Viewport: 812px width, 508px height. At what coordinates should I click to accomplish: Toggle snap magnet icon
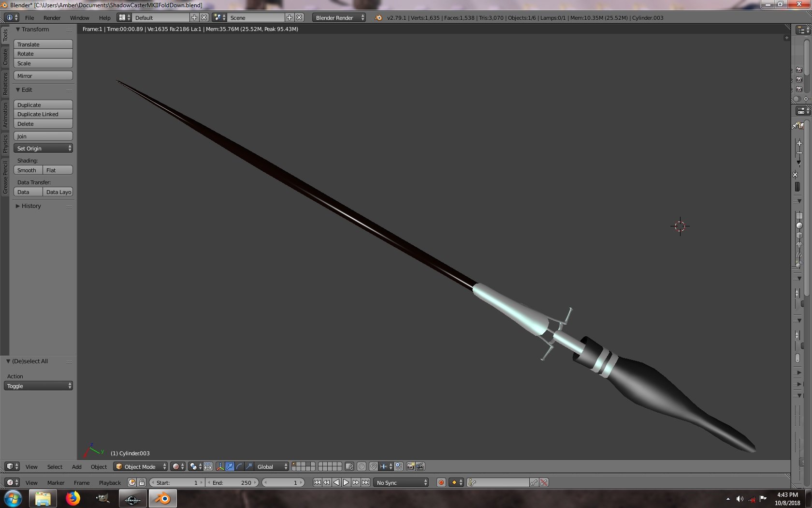click(x=373, y=466)
